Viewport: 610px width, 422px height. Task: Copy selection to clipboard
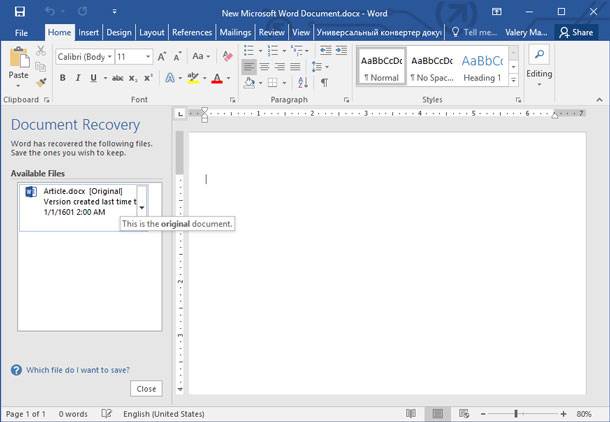[x=40, y=67]
